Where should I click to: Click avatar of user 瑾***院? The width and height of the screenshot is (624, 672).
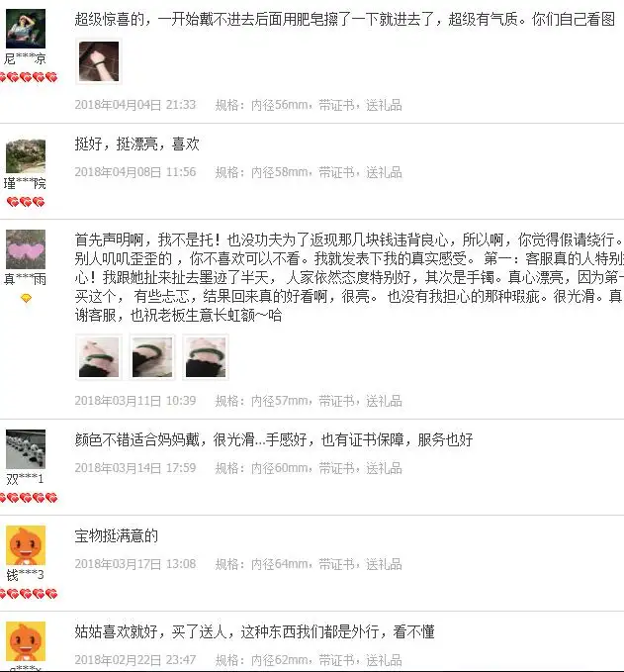pyautogui.click(x=26, y=156)
